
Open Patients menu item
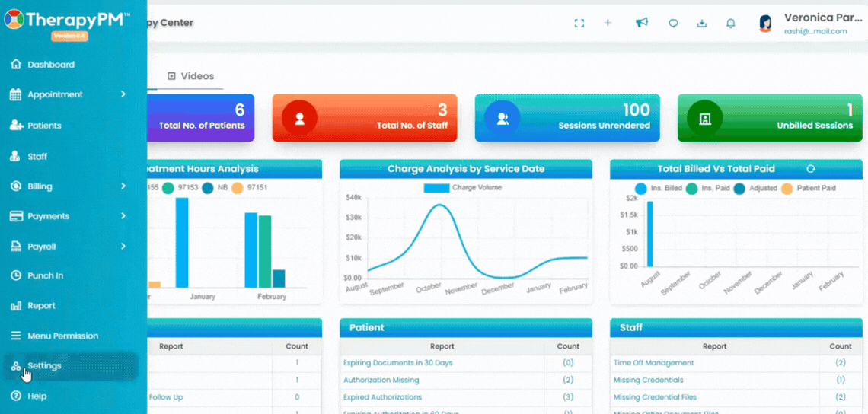(x=44, y=126)
